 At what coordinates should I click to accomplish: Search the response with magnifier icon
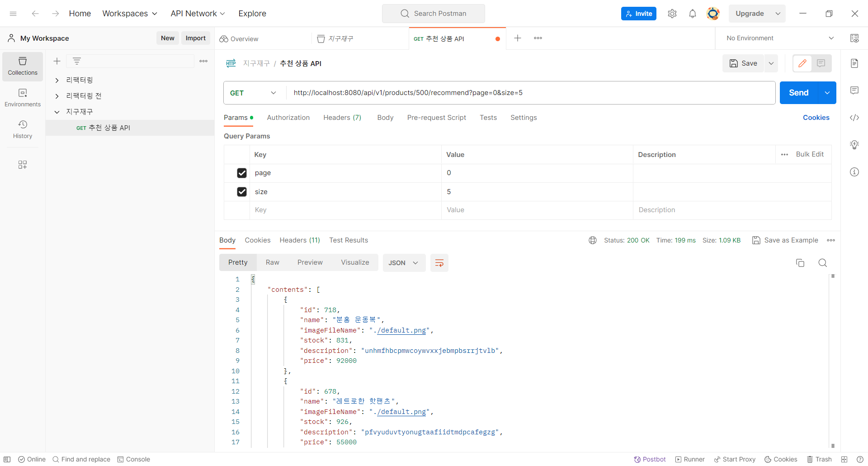coord(822,263)
